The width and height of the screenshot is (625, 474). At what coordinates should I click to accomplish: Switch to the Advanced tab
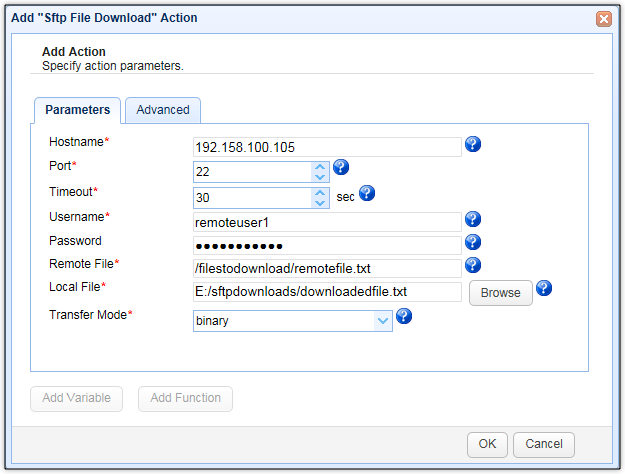pos(163,110)
